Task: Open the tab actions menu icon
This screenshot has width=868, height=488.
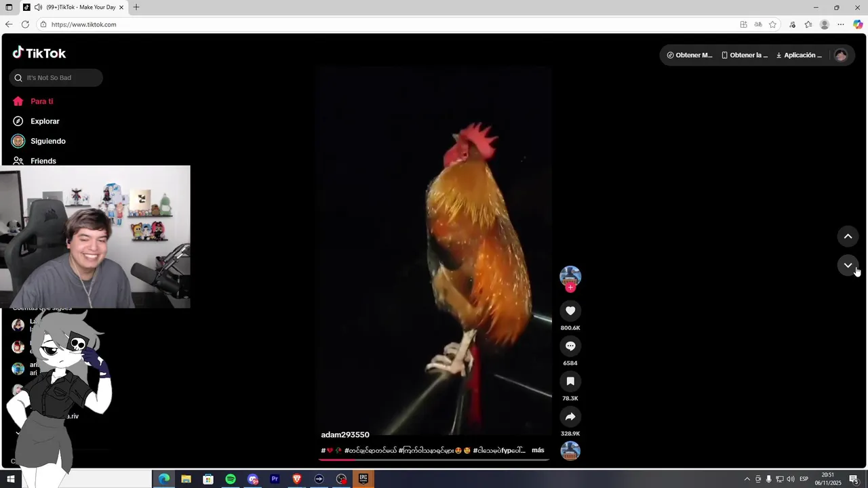Action: coord(9,7)
